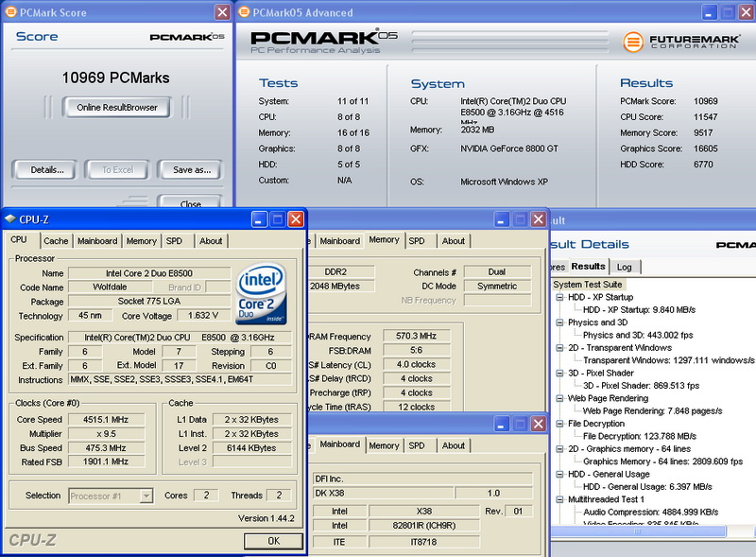Viewport: 756px width, 557px height.
Task: Select SPD tab in the CPU-Z memory window
Action: tap(417, 241)
